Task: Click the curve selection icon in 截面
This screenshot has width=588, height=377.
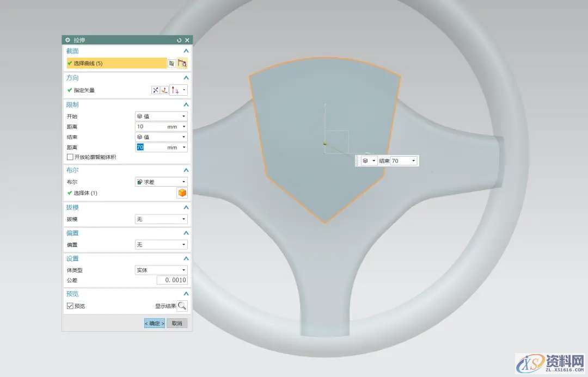Action: (182, 64)
